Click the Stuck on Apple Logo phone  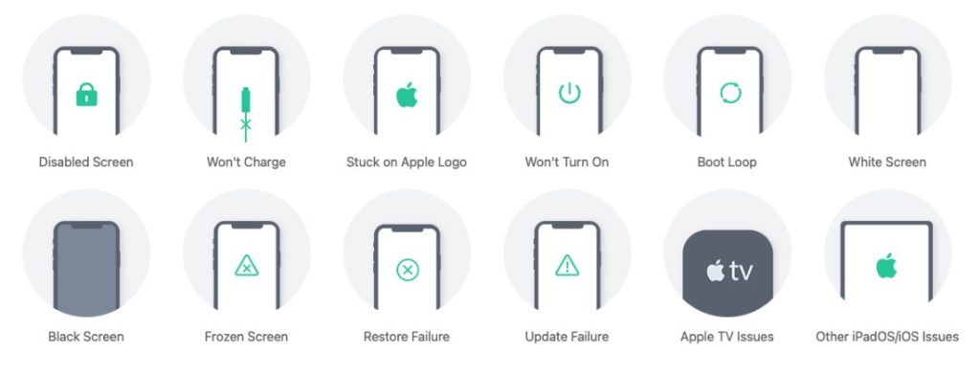pyautogui.click(x=407, y=91)
